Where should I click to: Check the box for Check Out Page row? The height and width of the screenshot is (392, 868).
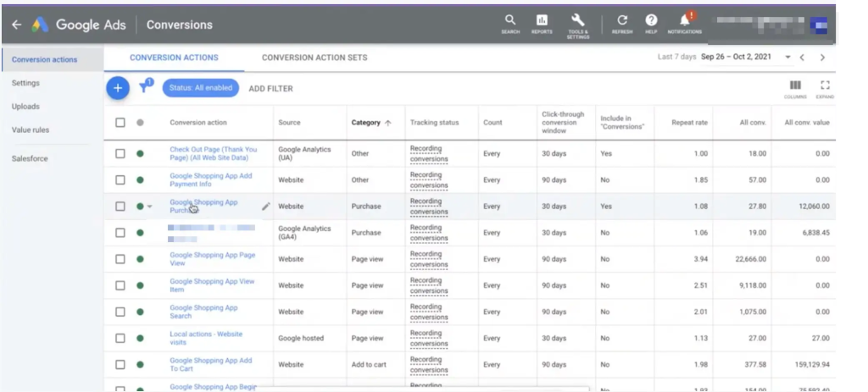point(120,154)
